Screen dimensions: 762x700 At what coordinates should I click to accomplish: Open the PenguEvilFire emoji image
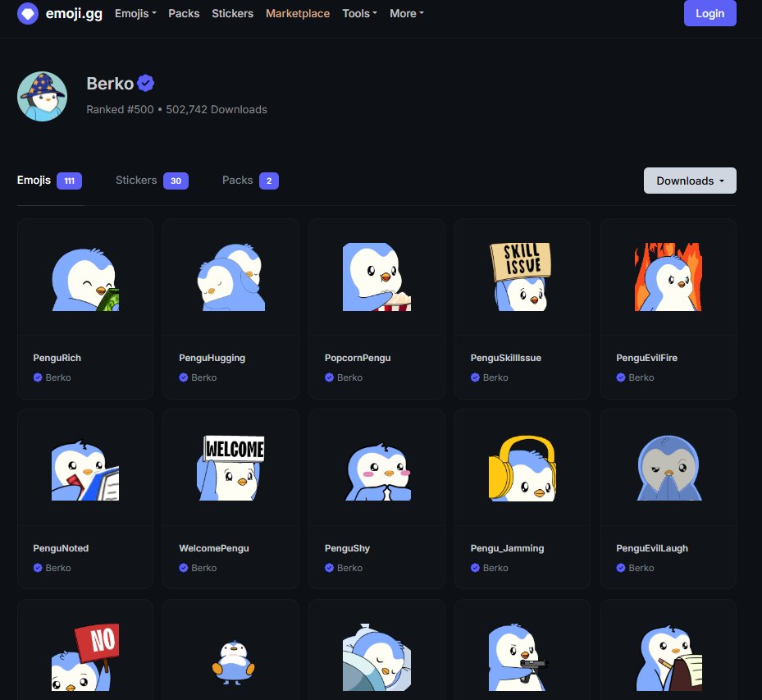click(668, 277)
